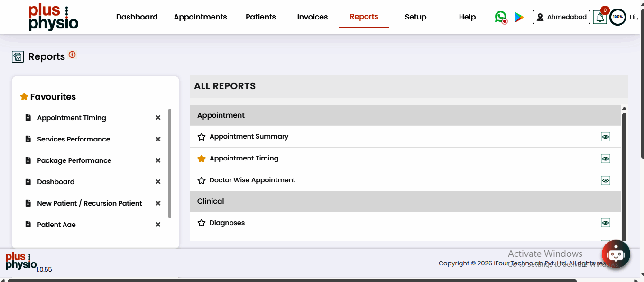Screen dimensions: 644x282
Task: Open Services Performance from Favourites
Action: (74, 139)
